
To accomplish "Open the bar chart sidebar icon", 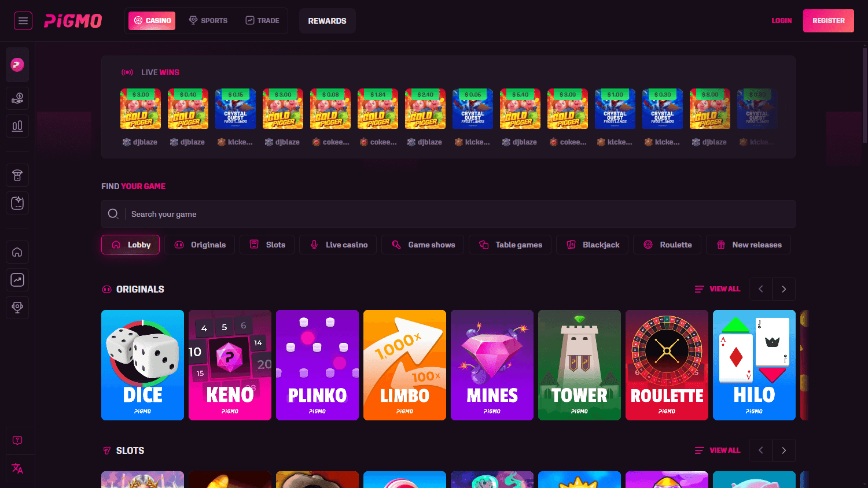I will [x=17, y=126].
